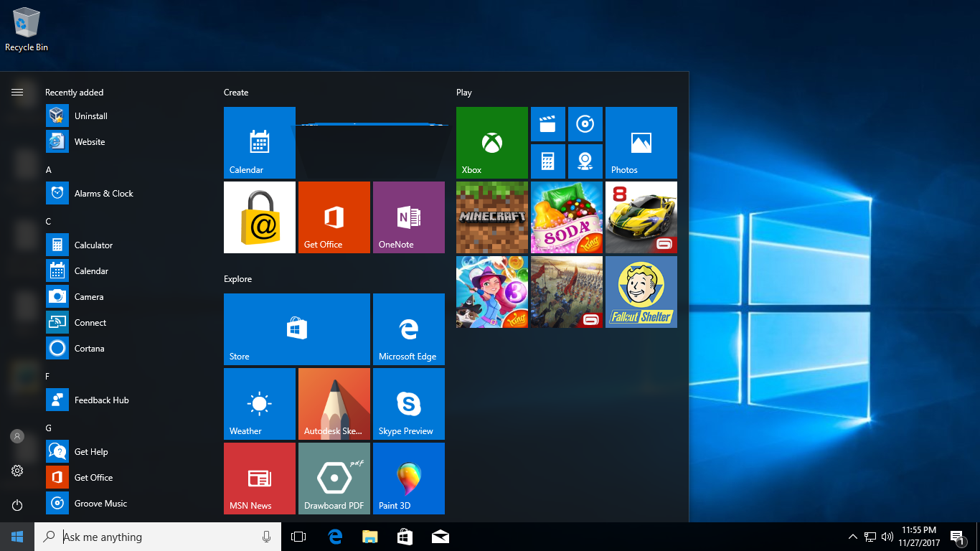Click the Create group title
980x551 pixels.
coord(236,93)
